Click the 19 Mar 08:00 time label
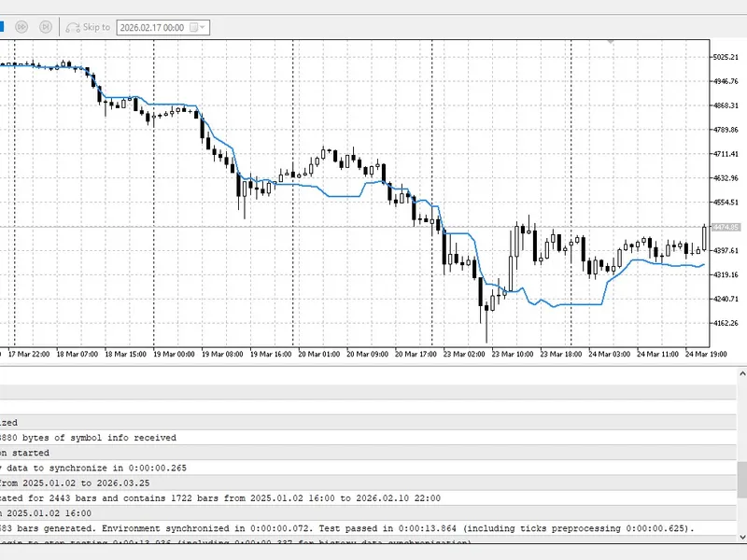This screenshot has height=560, width=747. 222,355
